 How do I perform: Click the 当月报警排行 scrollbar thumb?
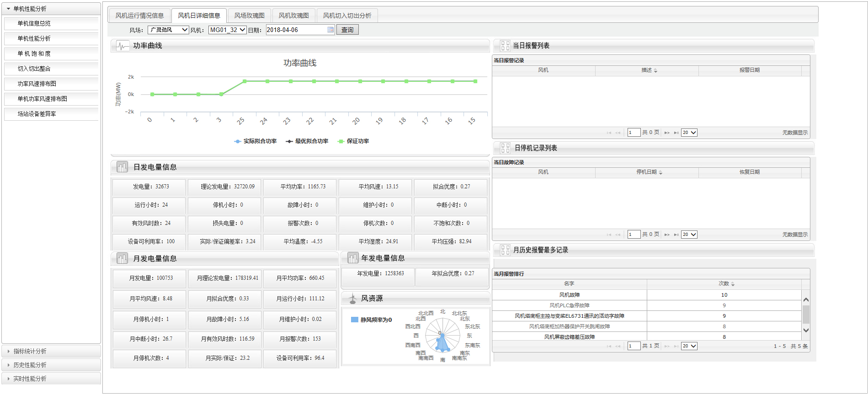pos(806,315)
